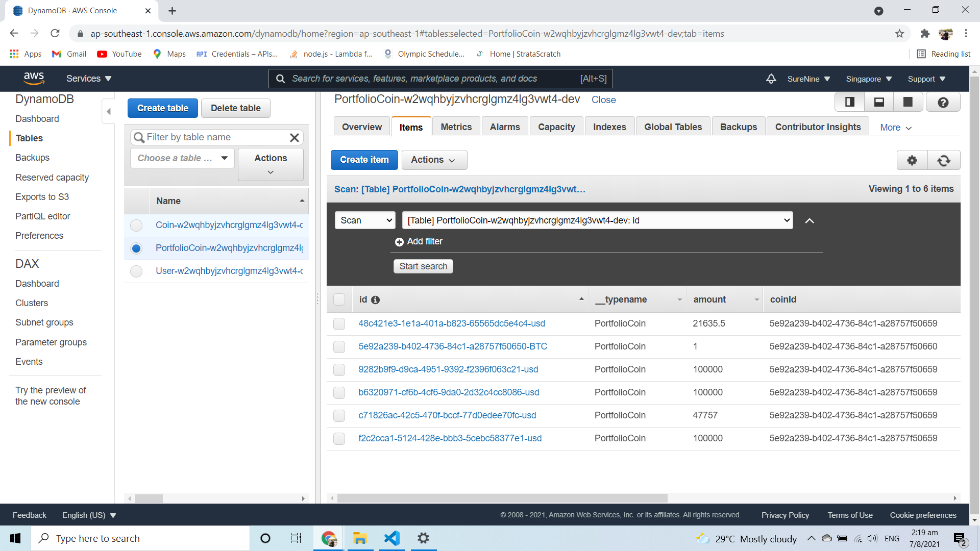Viewport: 980px width, 551px height.
Task: Expand the item Actions dropdown
Action: point(433,160)
